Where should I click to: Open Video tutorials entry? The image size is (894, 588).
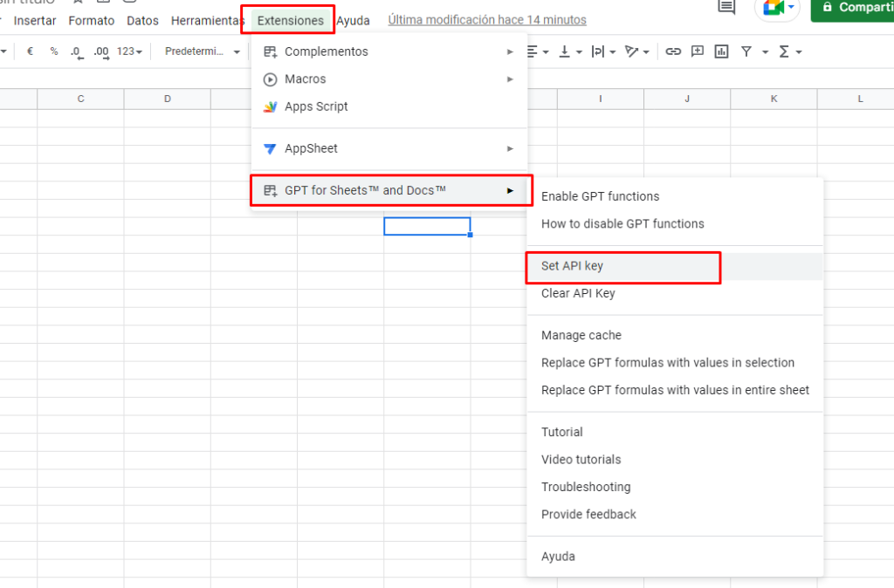pyautogui.click(x=675, y=459)
